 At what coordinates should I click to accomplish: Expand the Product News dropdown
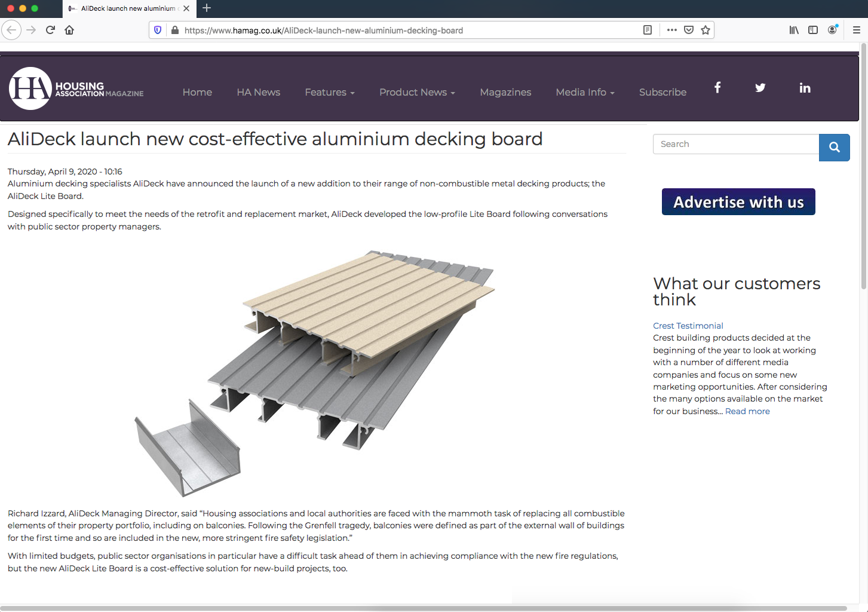click(417, 92)
